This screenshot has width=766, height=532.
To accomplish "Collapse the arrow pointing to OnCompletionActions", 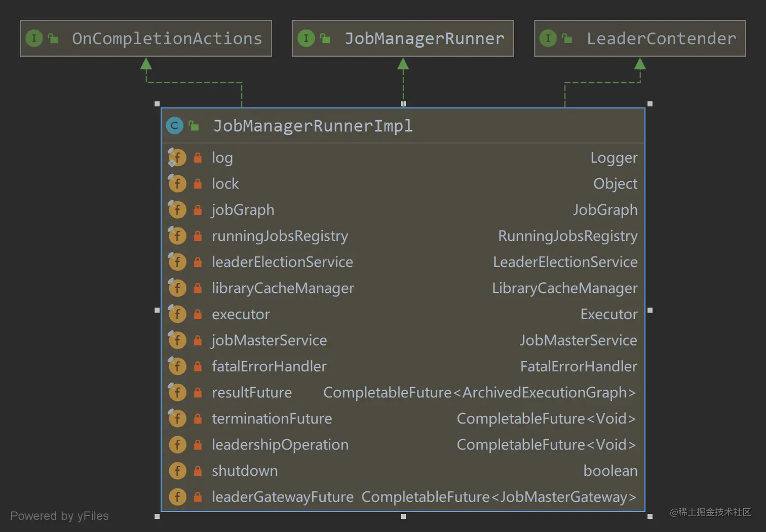I will [146, 64].
